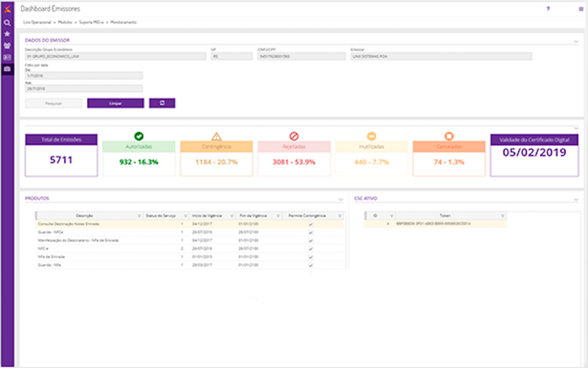This screenshot has width=588, height=368.
Task: Open the users group icon in sidebar
Action: (x=7, y=46)
